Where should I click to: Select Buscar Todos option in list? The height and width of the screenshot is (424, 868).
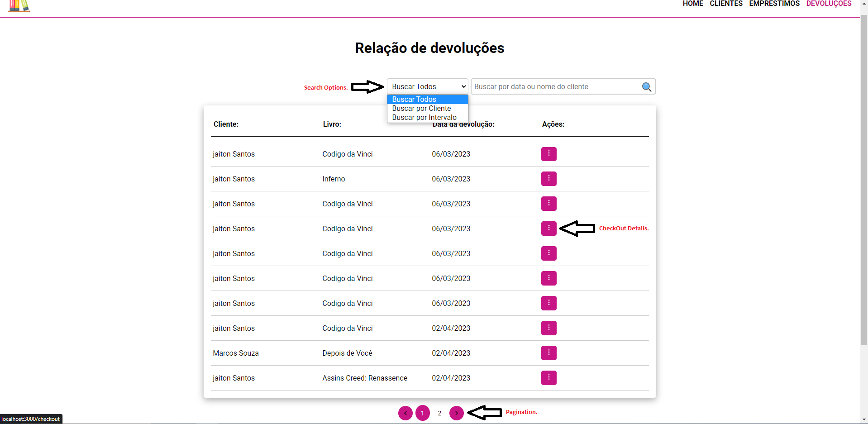[427, 99]
